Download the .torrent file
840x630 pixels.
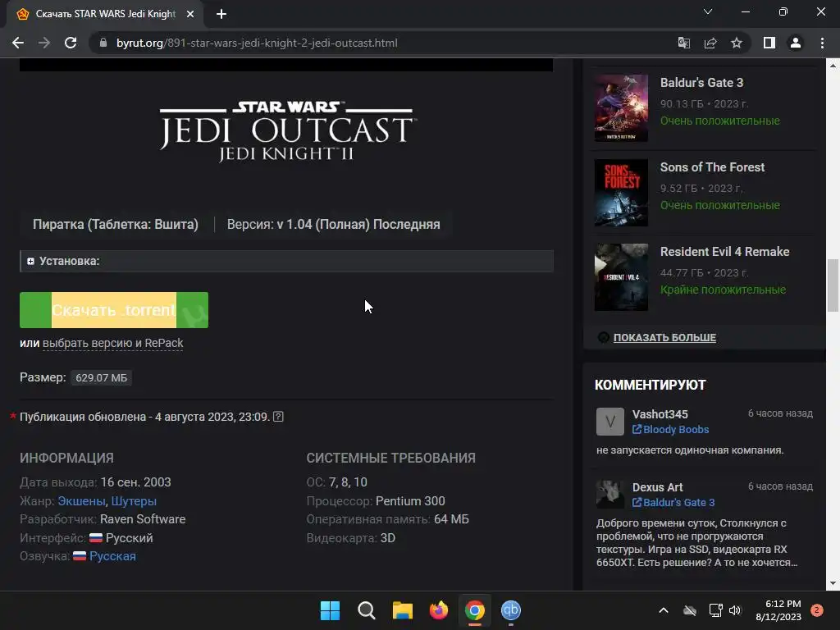114,309
